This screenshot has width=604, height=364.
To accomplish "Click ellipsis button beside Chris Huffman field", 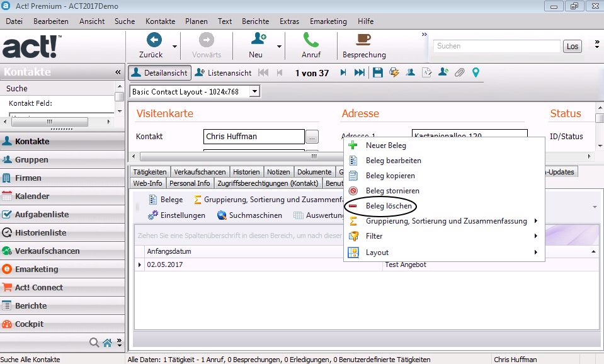I will point(312,137).
